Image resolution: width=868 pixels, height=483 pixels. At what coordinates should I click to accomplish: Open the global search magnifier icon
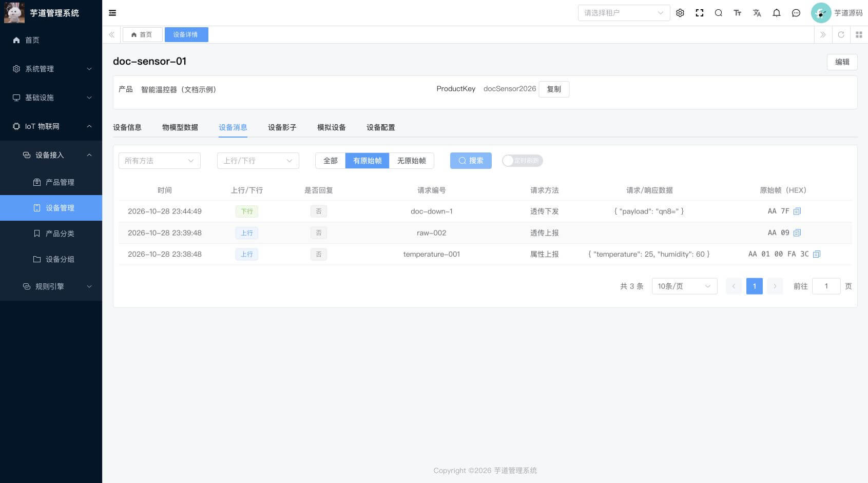[719, 13]
